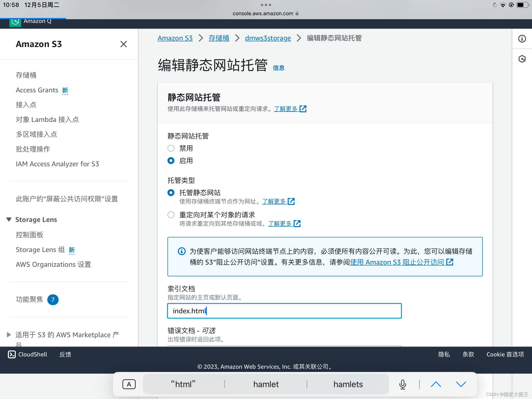Click 条款 in the footer

[x=468, y=354]
